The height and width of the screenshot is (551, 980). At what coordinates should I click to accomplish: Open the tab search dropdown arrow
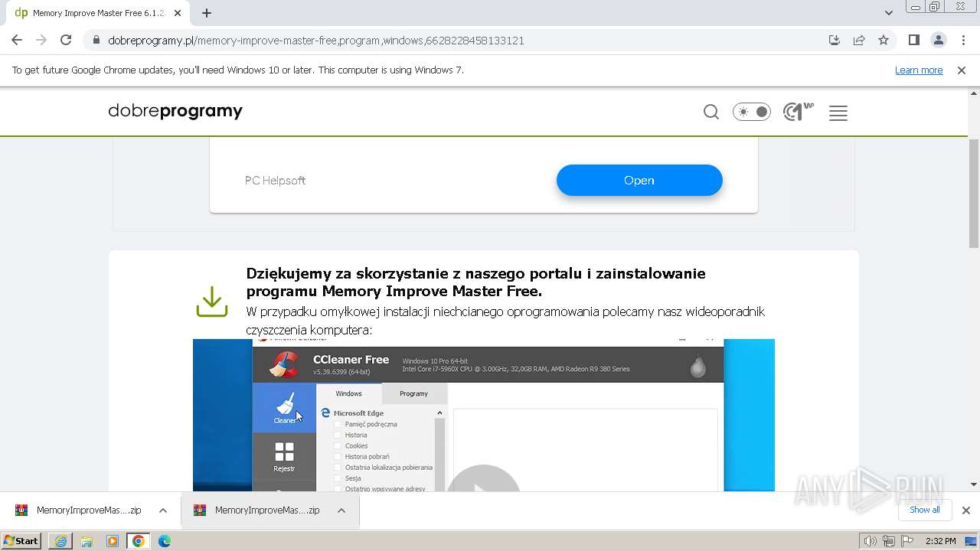pos(888,12)
